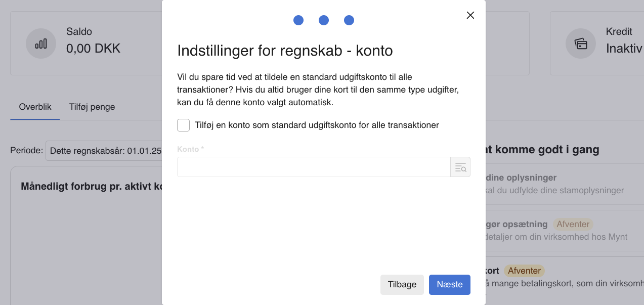The height and width of the screenshot is (305, 644).
Task: Click the Saldo 0,00 DKK amount
Action: 93,49
